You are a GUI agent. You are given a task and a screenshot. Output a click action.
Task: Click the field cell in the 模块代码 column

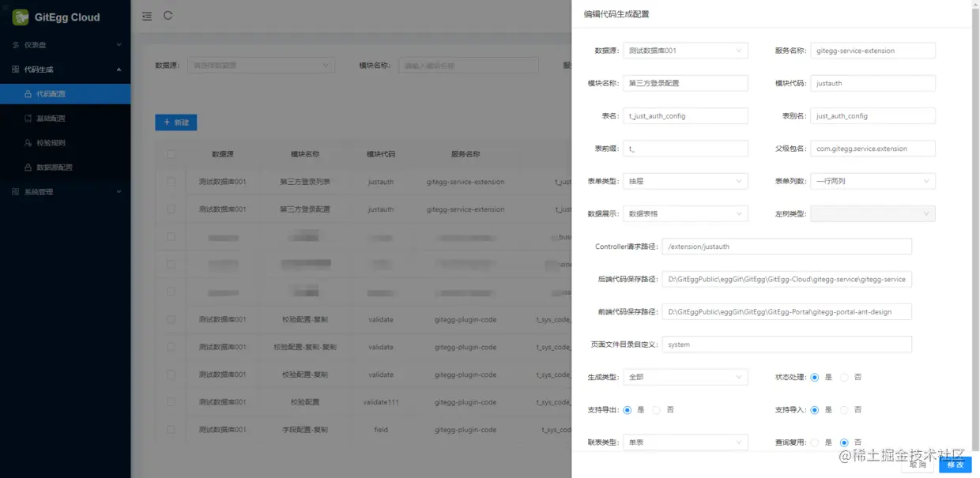[381, 430]
